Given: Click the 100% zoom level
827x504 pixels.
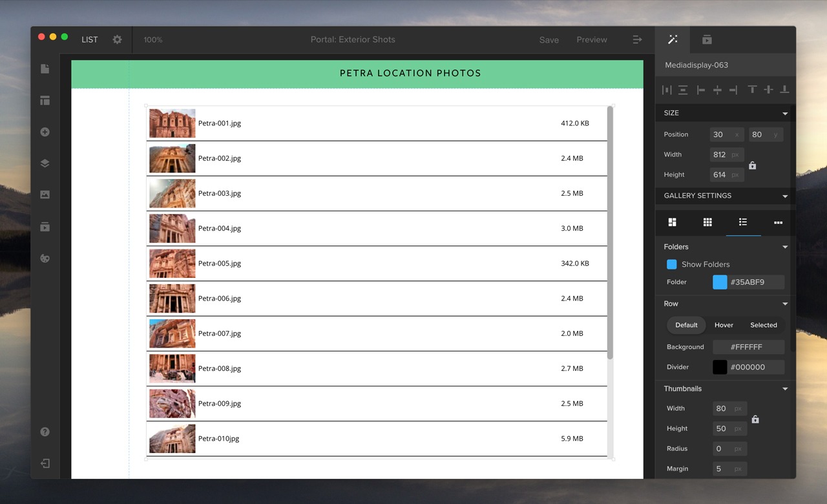Looking at the screenshot, I should coord(153,39).
